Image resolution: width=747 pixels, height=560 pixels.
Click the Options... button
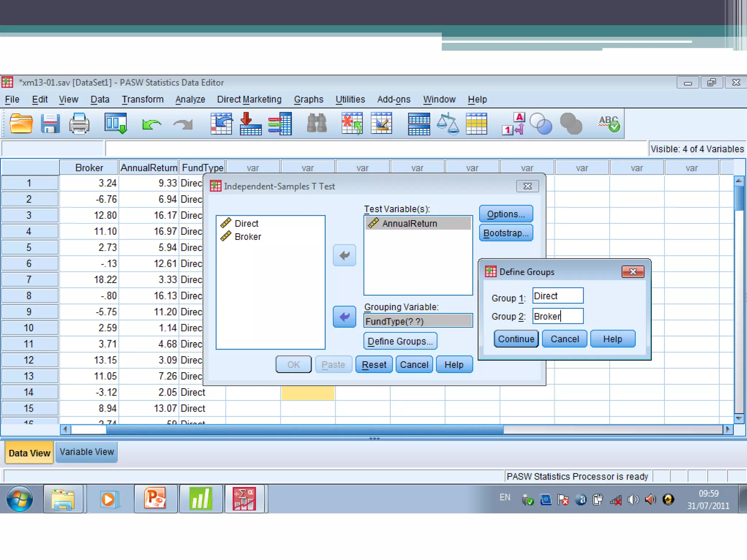click(x=506, y=214)
